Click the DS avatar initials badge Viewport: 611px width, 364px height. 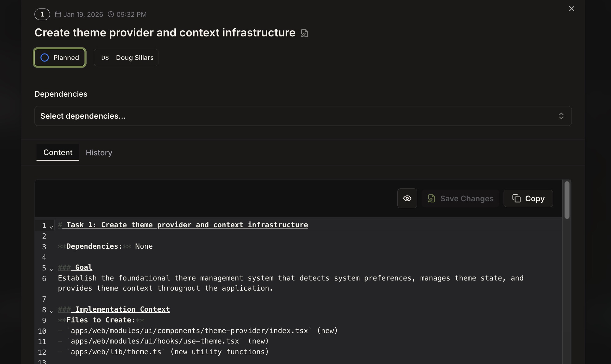[x=105, y=58]
